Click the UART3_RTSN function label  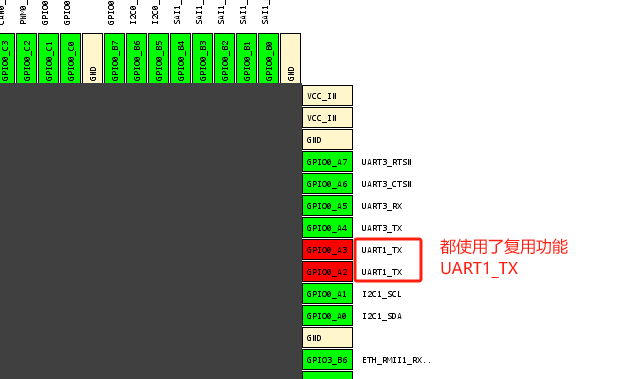386,162
